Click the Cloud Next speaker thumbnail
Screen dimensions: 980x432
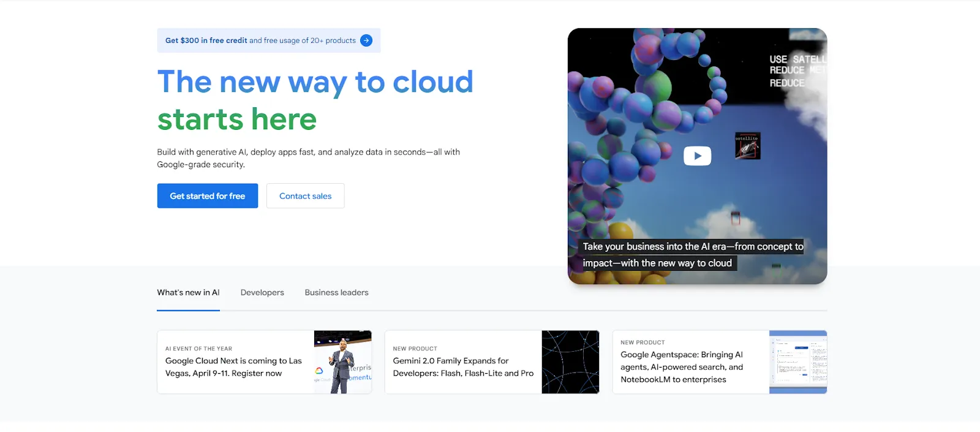pos(343,362)
